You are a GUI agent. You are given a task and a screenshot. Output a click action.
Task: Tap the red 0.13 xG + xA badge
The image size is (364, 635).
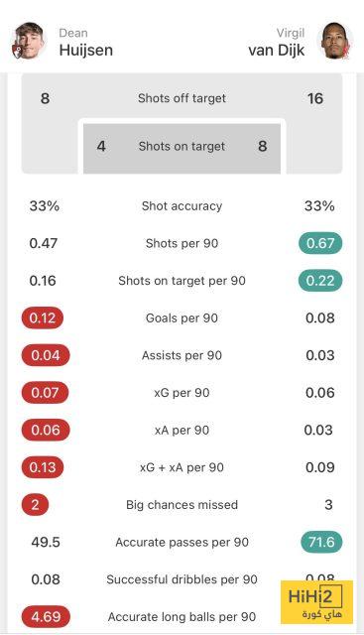(x=43, y=467)
